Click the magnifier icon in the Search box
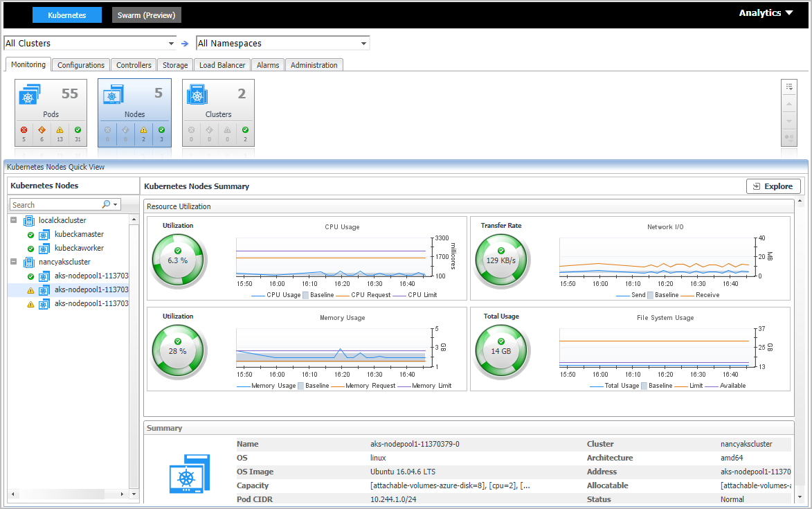Screen dimensions: 812x509 point(106,204)
